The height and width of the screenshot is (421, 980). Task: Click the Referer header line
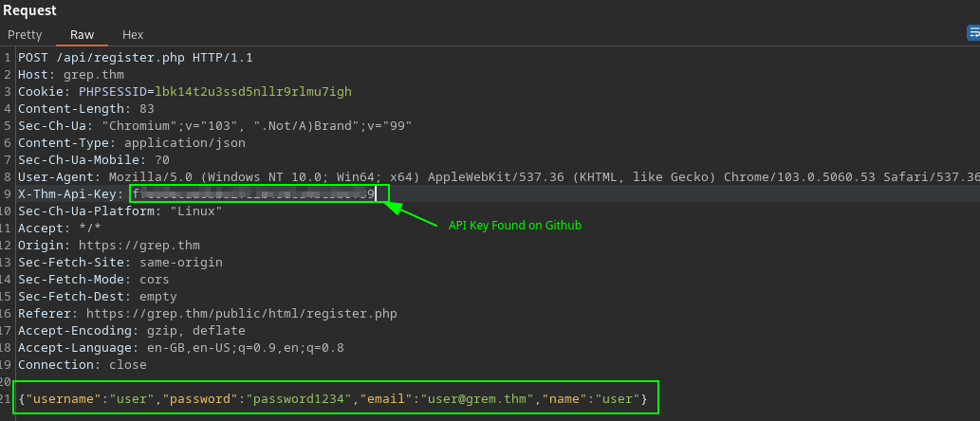coord(208,314)
